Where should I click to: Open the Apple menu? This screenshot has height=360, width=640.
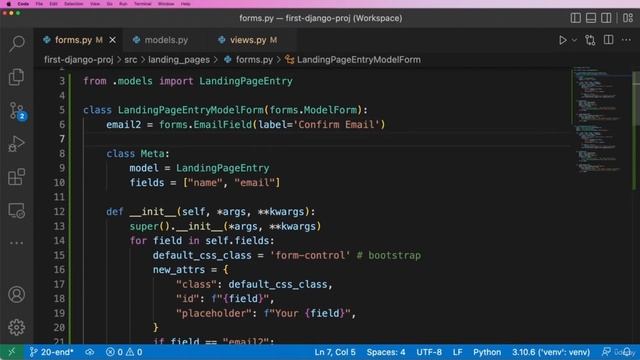click(x=9, y=4)
